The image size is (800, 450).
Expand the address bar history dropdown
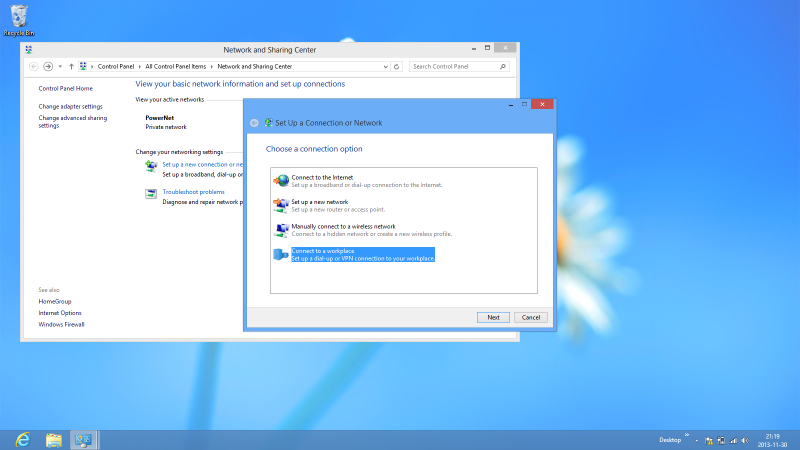tap(386, 66)
